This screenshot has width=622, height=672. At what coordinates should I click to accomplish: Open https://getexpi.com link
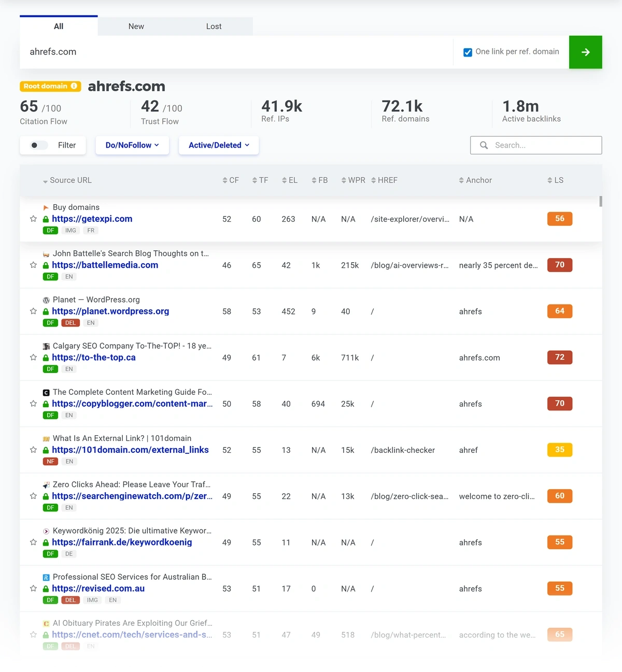tap(92, 219)
